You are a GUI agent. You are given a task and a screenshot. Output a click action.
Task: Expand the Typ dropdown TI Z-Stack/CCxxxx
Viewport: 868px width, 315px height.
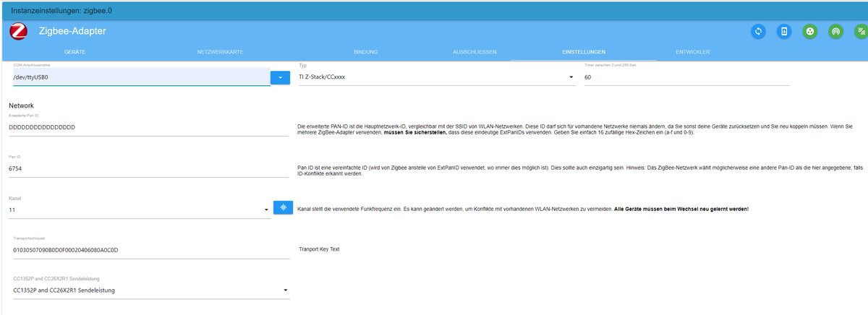437,77
